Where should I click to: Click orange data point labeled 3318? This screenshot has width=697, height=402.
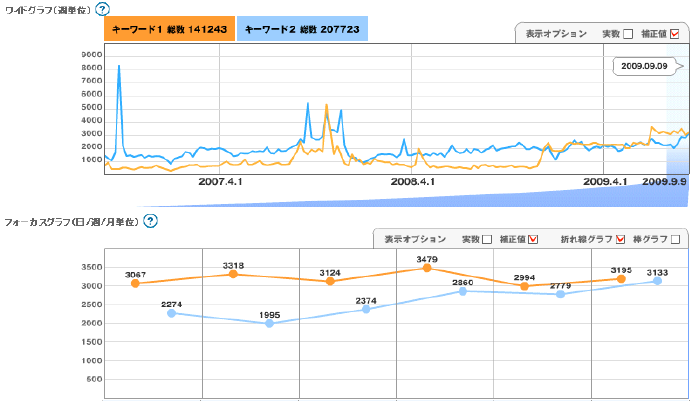click(x=233, y=274)
